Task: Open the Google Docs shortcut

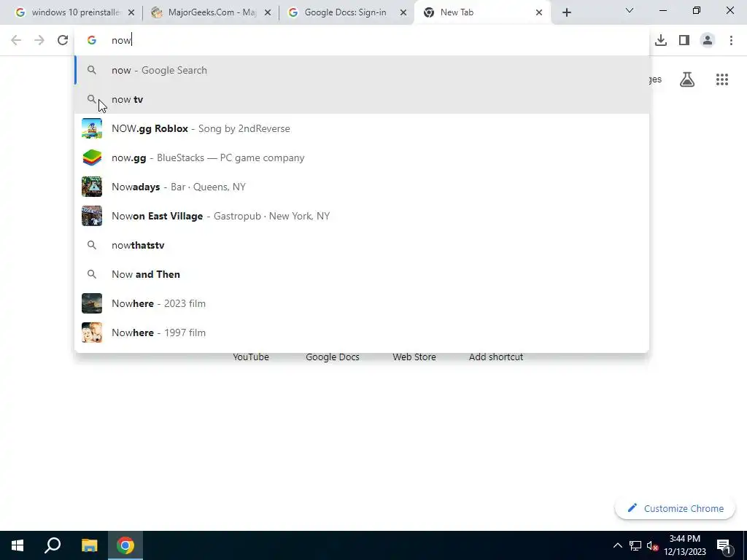Action: point(333,357)
